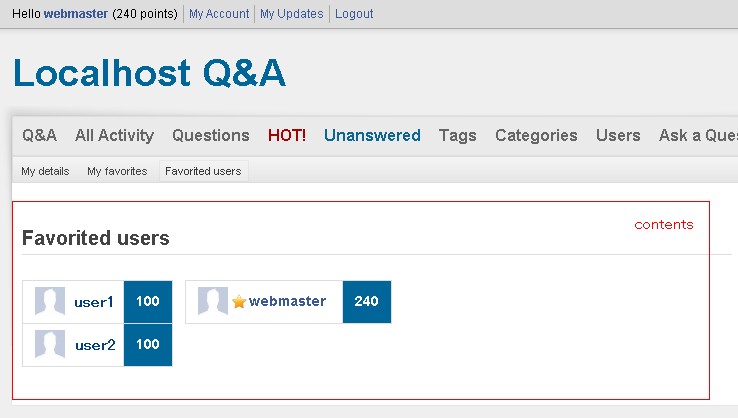Open the webmaster profile link in header
Image resolution: width=738 pixels, height=418 pixels.
(75, 14)
